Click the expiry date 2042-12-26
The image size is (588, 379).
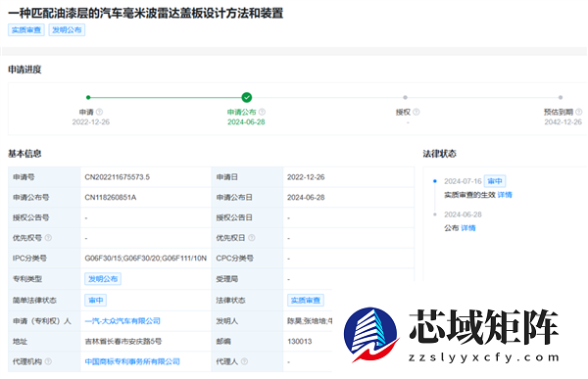(x=563, y=121)
